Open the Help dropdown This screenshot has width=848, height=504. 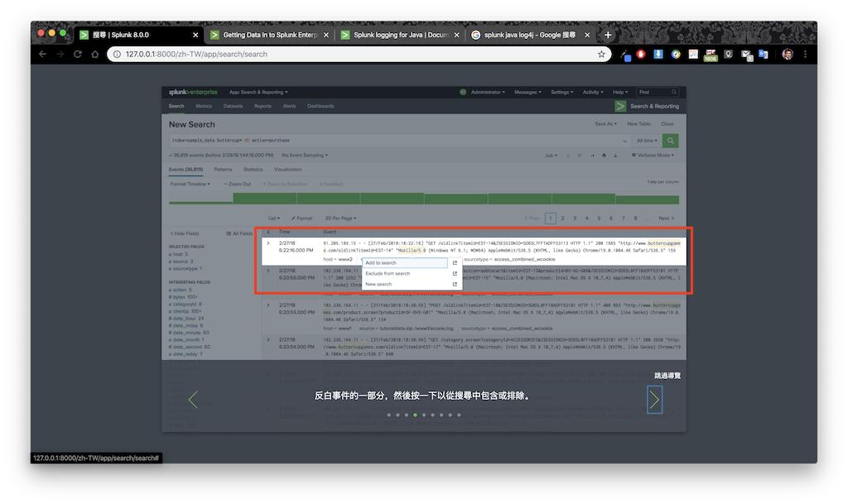coord(620,93)
